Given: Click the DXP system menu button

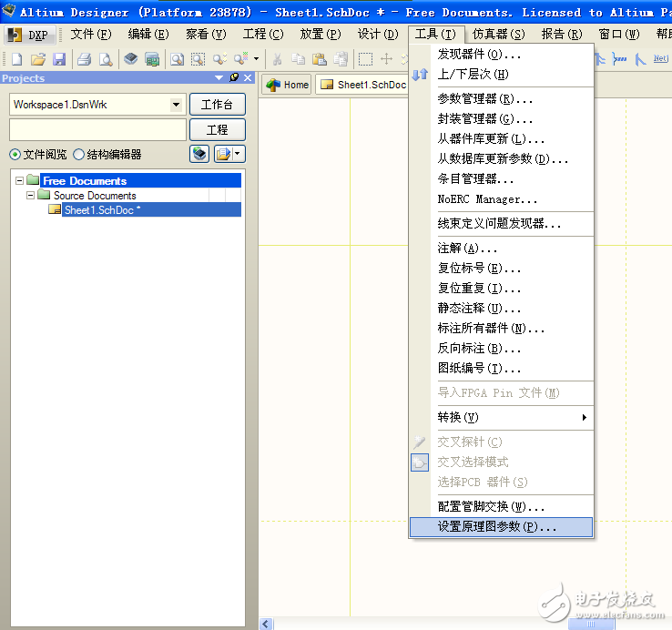Looking at the screenshot, I should (30, 35).
